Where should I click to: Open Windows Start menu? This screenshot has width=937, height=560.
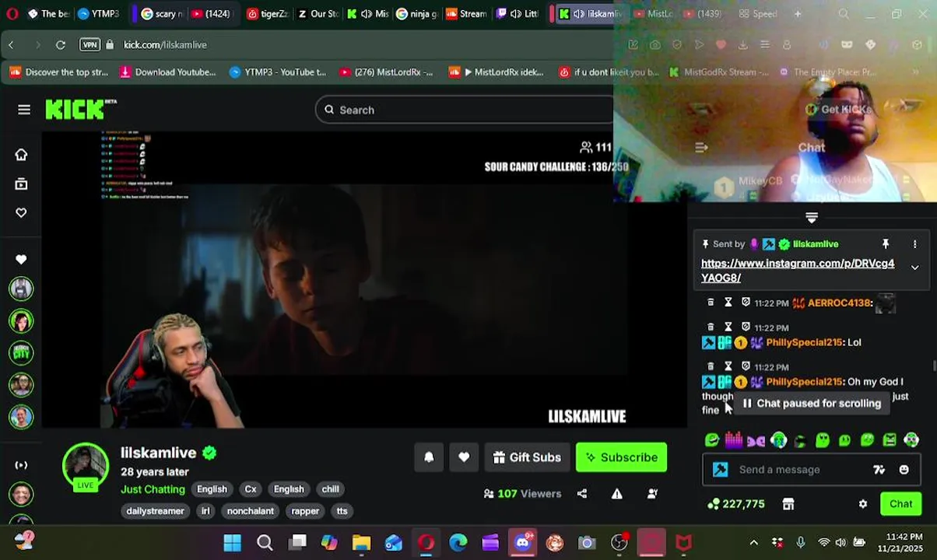[232, 542]
